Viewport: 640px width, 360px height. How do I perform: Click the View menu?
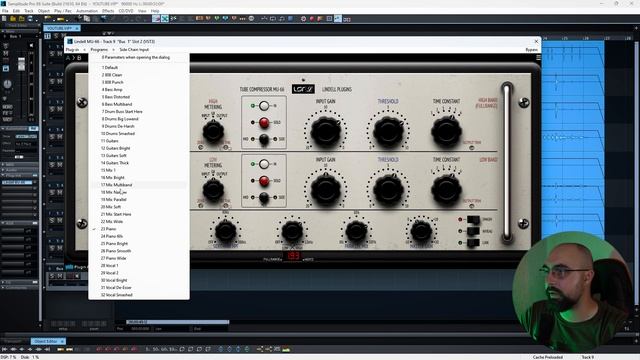[142, 11]
